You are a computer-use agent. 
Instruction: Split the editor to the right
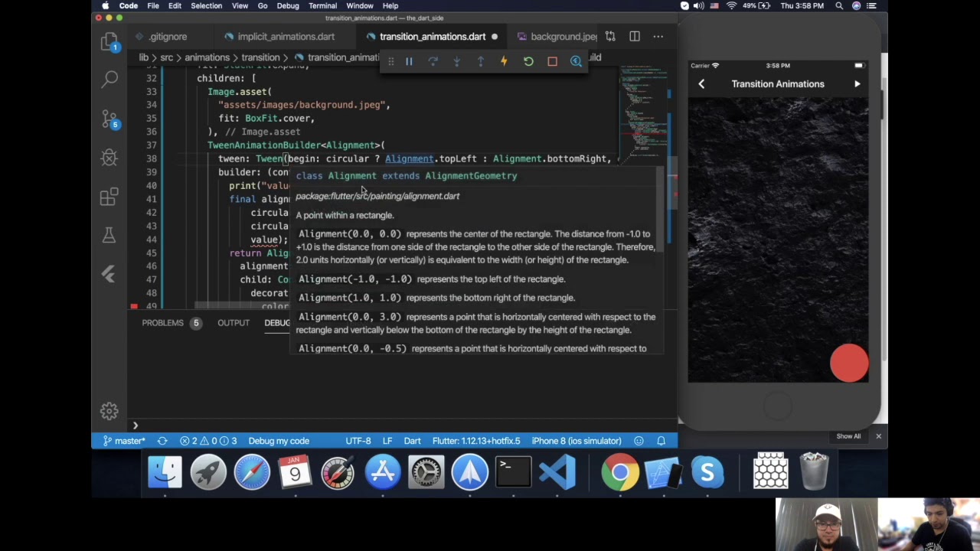pos(635,36)
